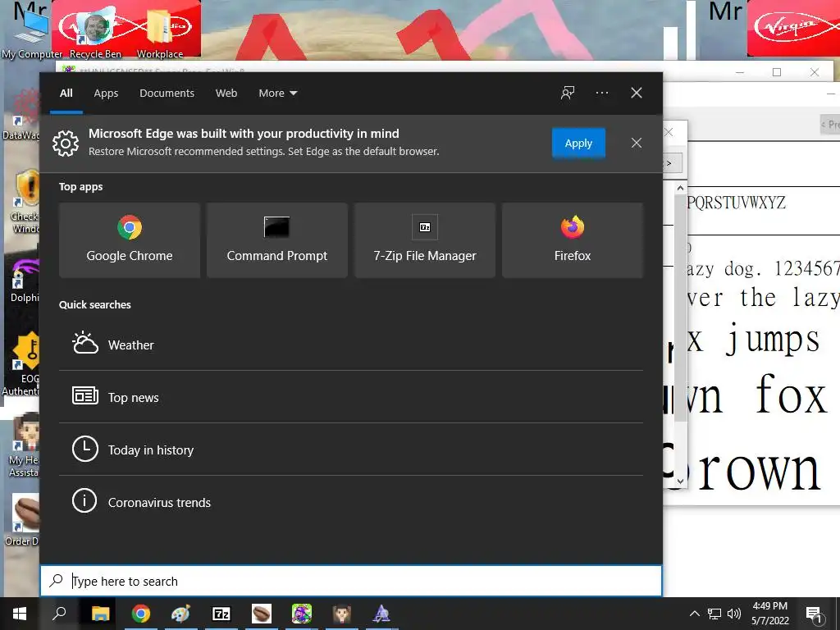Switch to the Documents search tab
840x630 pixels.
[x=167, y=93]
